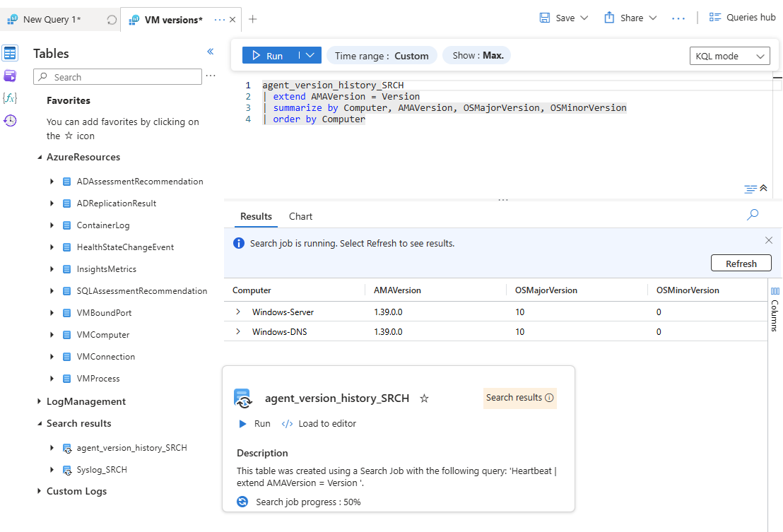Expand the InsightsMetrics table node
783x532 pixels.
(52, 269)
